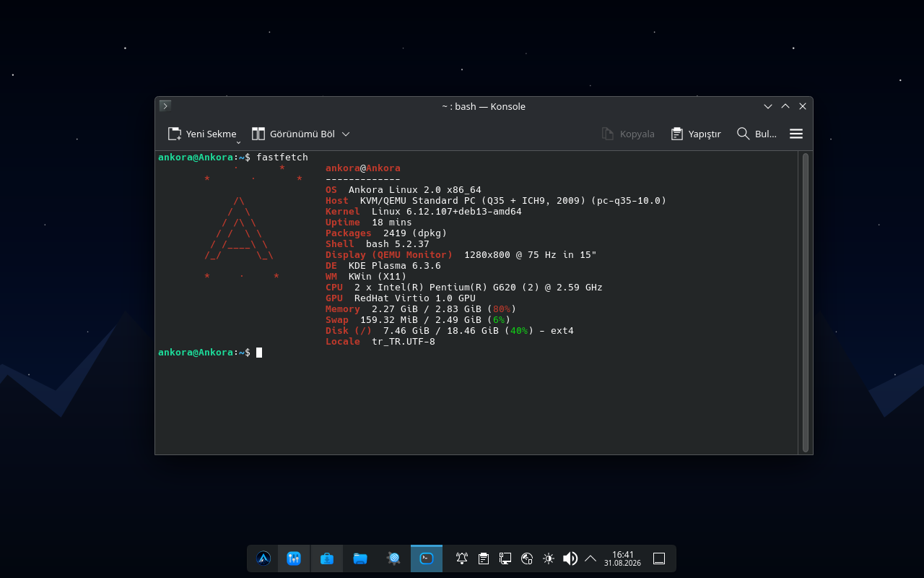Open the Konsole hamburger menu
This screenshot has height=578, width=924.
(796, 134)
